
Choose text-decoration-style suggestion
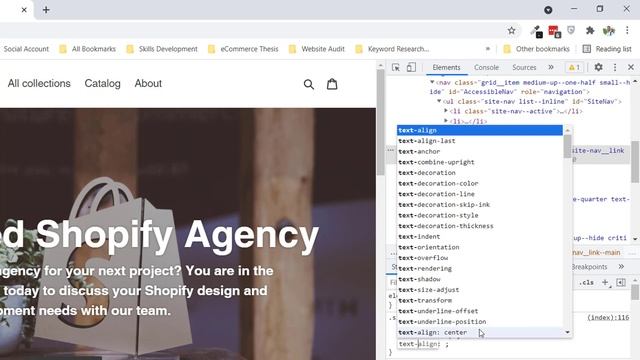click(x=480, y=215)
